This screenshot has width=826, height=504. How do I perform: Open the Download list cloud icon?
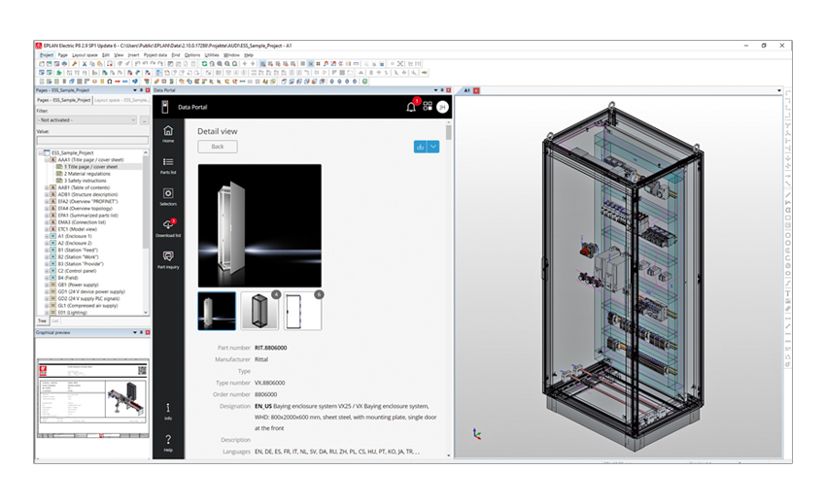point(168,227)
